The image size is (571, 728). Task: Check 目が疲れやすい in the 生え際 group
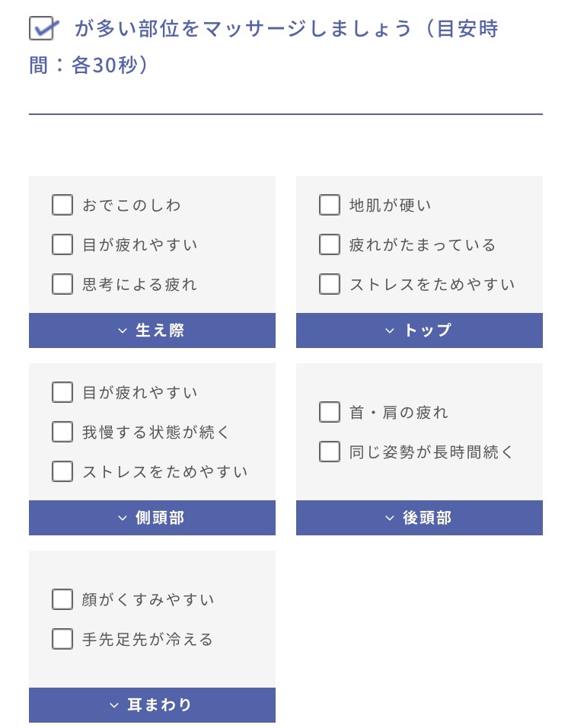pyautogui.click(x=62, y=244)
